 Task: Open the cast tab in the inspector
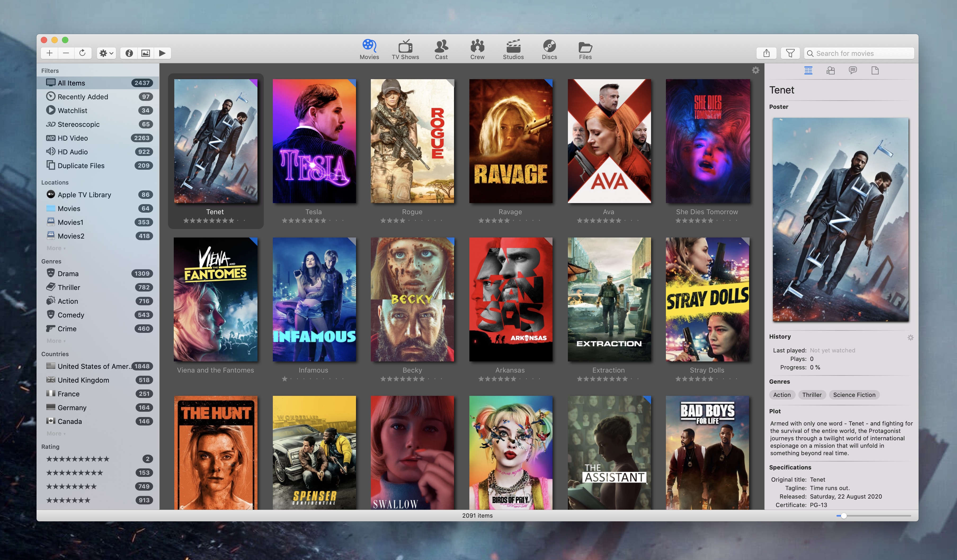[x=831, y=70]
